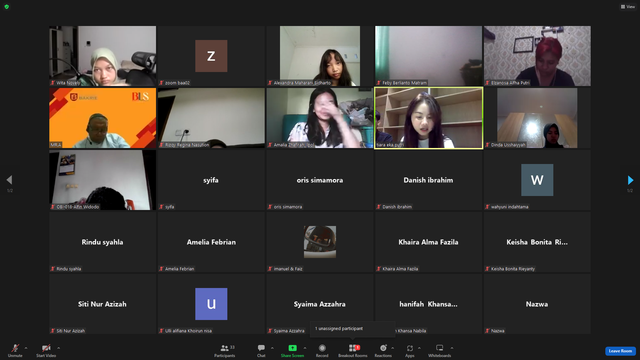
Task: Click the U avatar of Ulli alfiana
Action: coord(211,304)
